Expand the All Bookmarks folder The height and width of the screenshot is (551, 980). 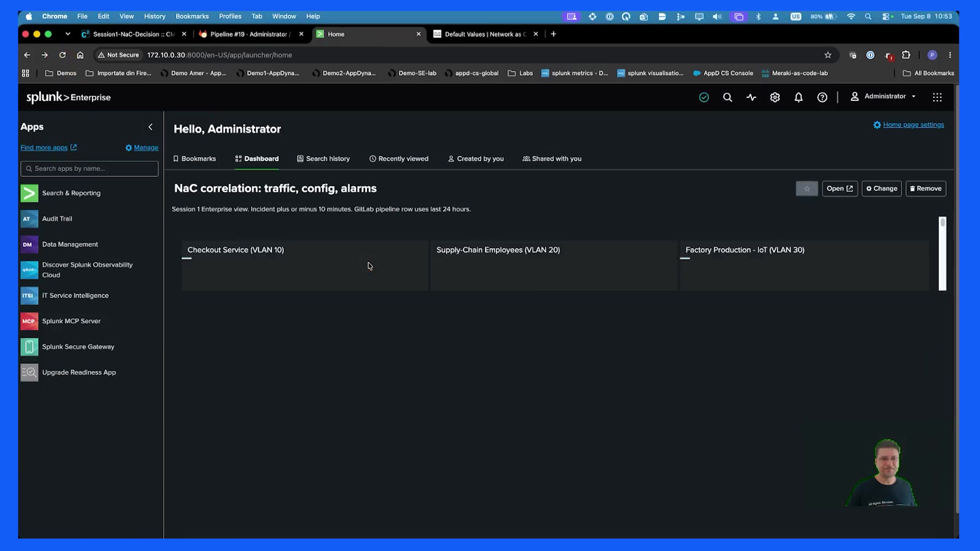coord(928,73)
